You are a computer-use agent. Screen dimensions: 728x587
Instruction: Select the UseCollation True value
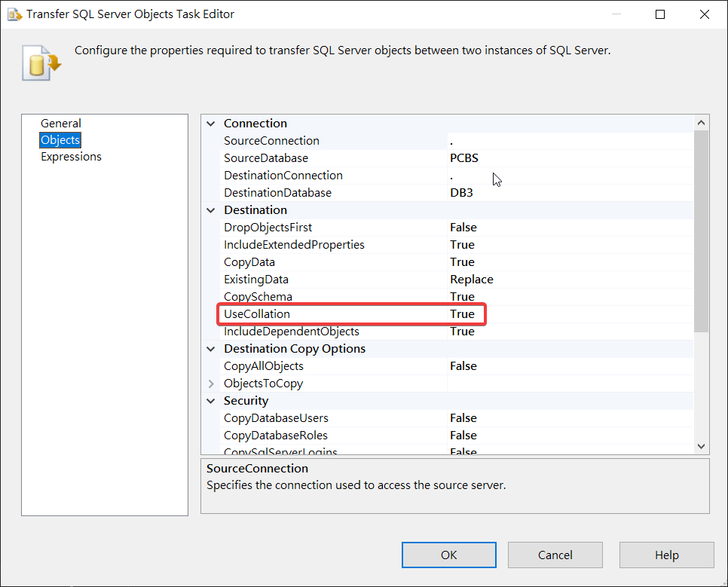463,314
